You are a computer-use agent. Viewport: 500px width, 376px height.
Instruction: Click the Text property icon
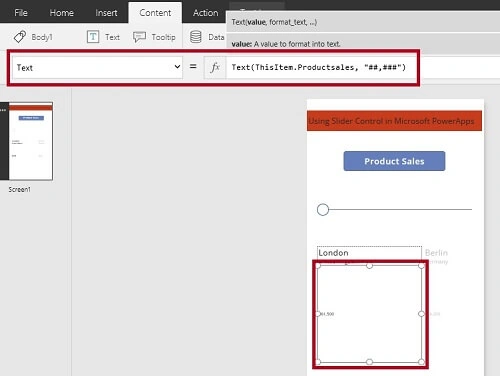tap(93, 37)
